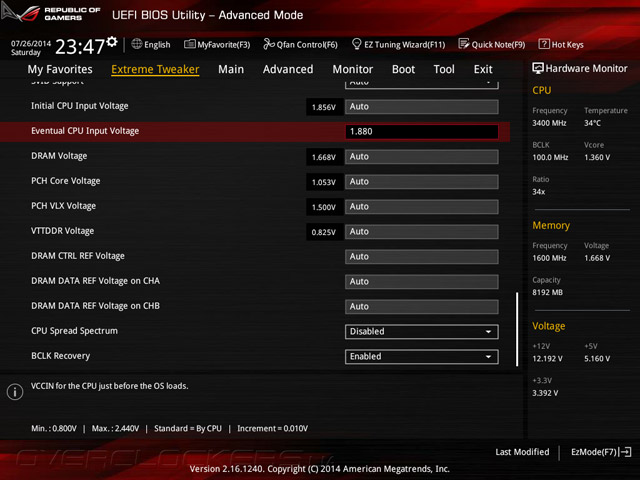
Task: Open the Main tab
Action: 231,69
